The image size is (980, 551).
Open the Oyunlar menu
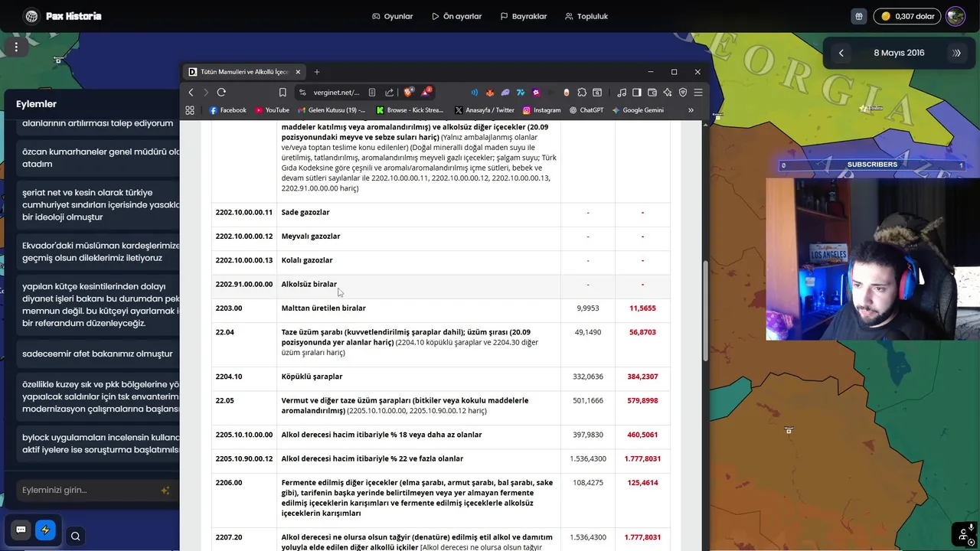392,16
